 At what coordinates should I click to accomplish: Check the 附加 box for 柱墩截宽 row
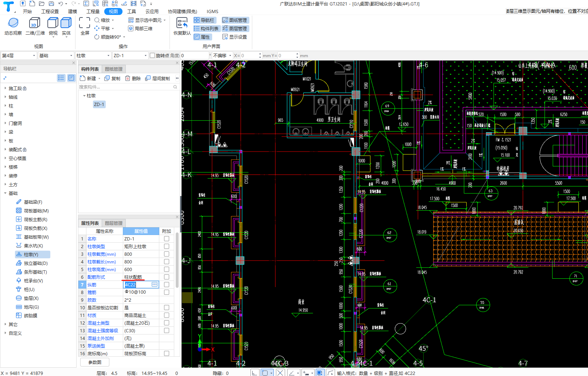[167, 254]
